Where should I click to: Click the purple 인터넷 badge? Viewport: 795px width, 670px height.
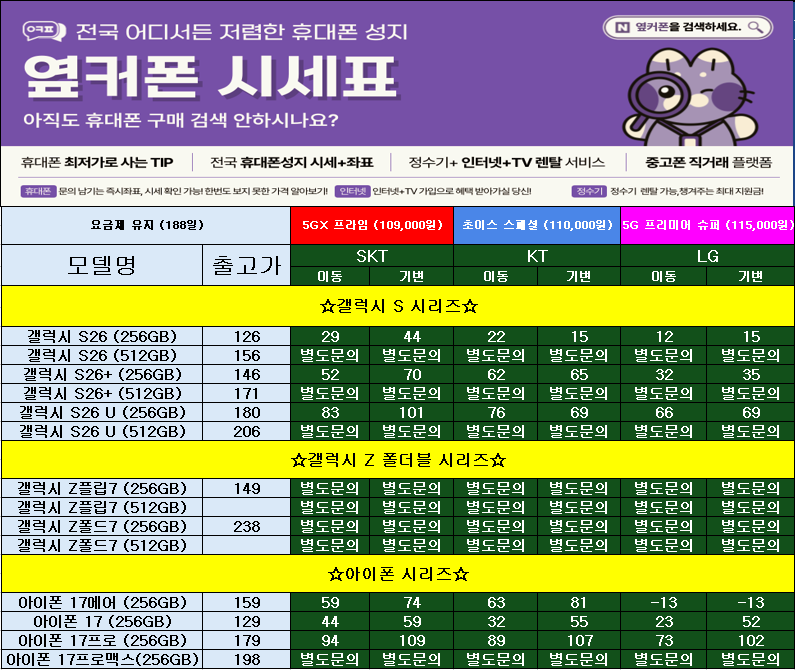point(352,191)
